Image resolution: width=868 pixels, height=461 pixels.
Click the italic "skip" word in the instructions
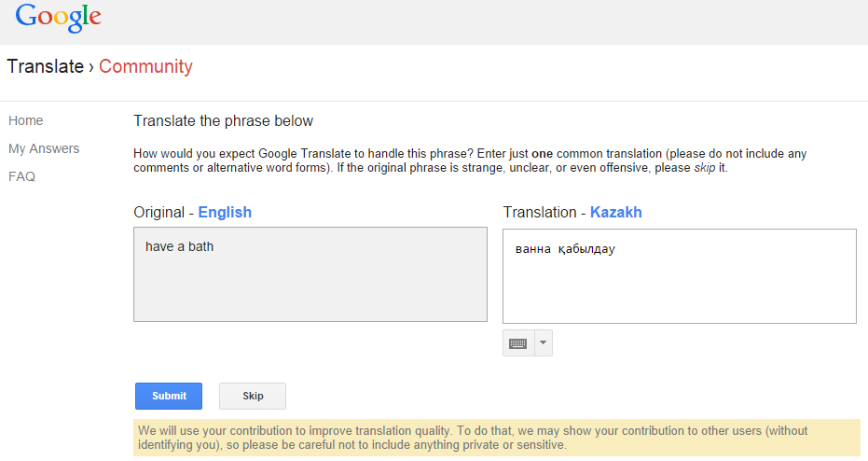click(704, 167)
